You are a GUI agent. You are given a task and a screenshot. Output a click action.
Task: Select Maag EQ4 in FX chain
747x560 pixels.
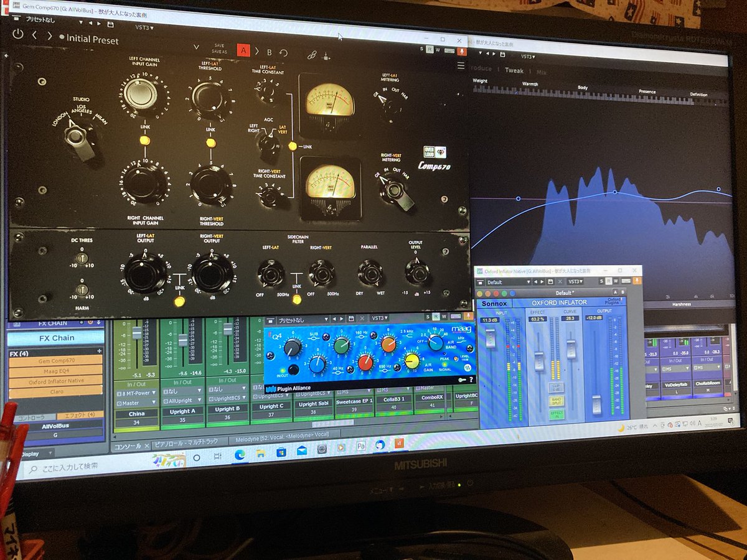point(56,371)
